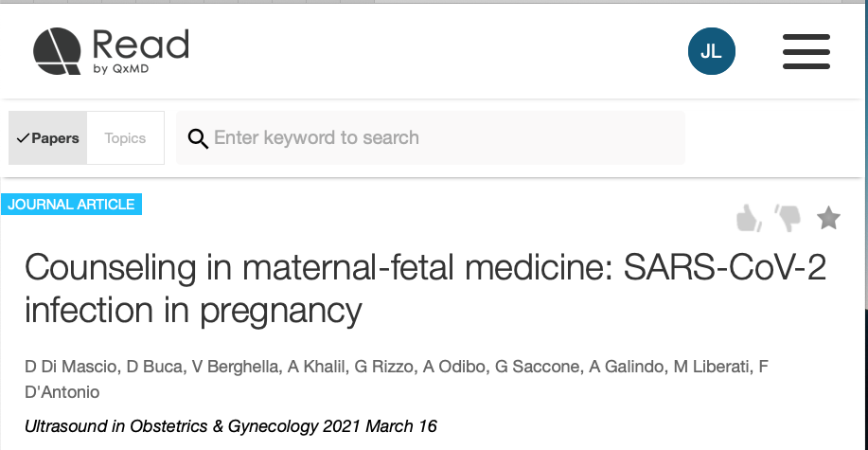The height and width of the screenshot is (450, 868).
Task: View author F D'Antonio
Action: click(x=66, y=391)
